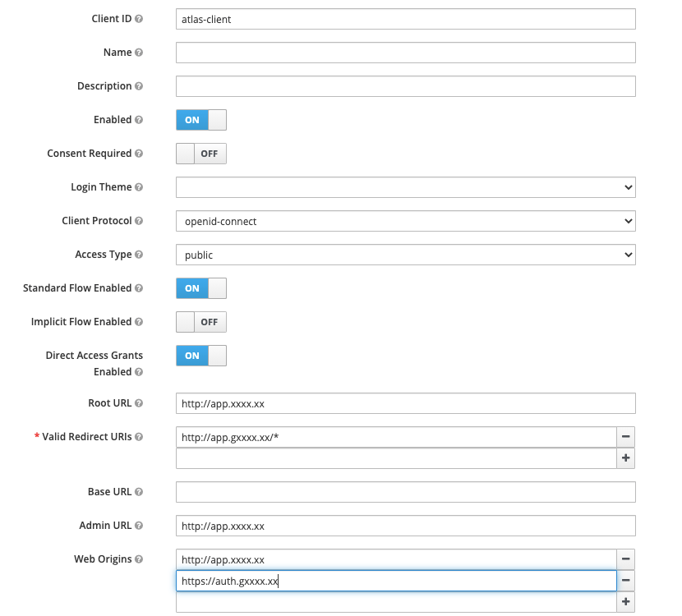Screen dimensions: 682x616
Task: Open the Login Theme dropdown
Action: (x=405, y=187)
